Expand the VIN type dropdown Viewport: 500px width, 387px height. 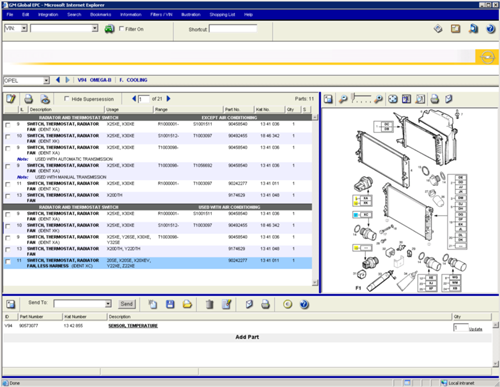(24, 28)
